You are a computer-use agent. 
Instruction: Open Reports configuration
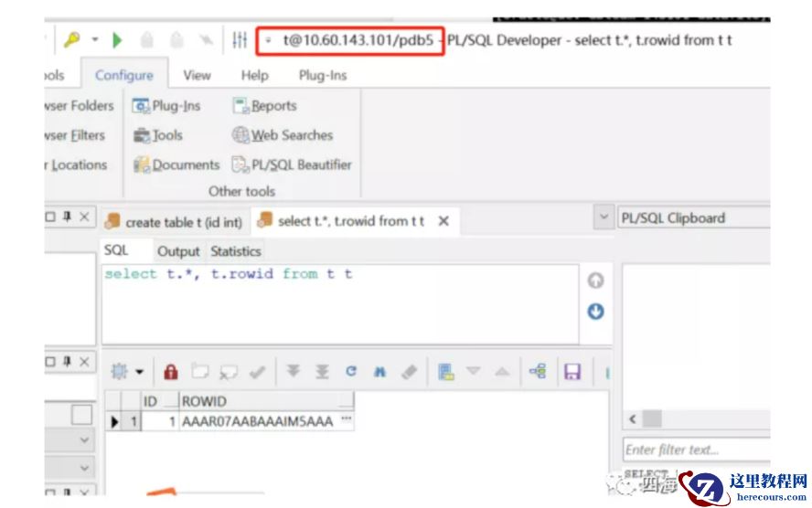[264, 106]
